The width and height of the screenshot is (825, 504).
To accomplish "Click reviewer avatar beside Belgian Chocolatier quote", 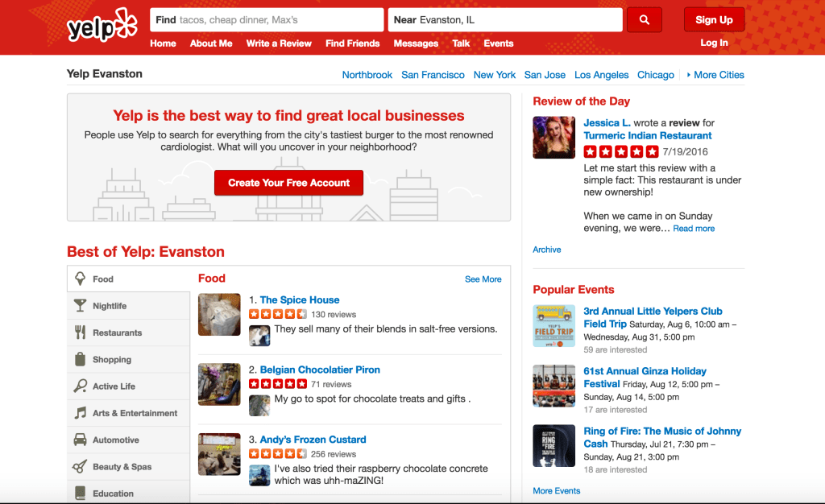I will click(x=259, y=406).
